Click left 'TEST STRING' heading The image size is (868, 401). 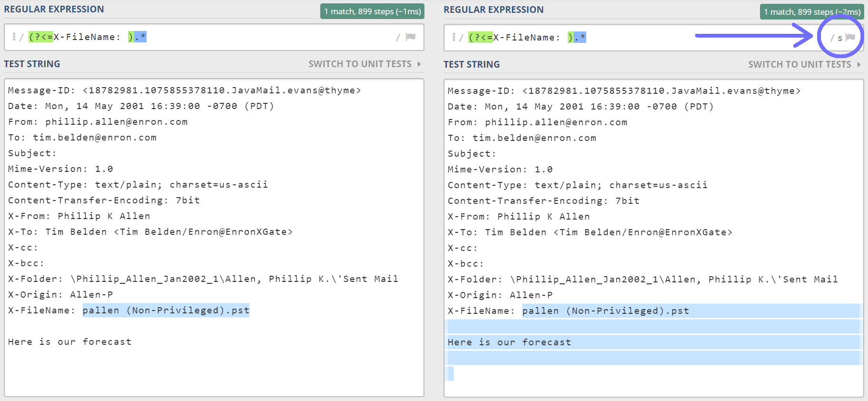point(32,64)
